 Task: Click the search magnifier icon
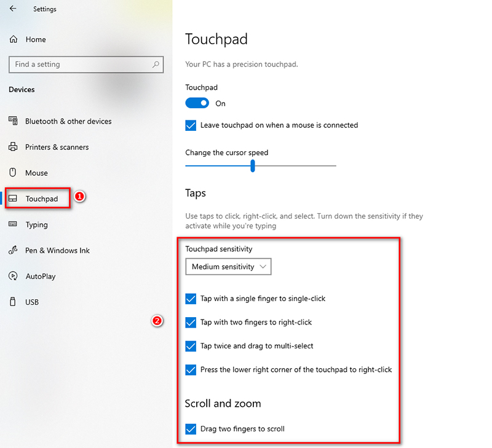[156, 65]
